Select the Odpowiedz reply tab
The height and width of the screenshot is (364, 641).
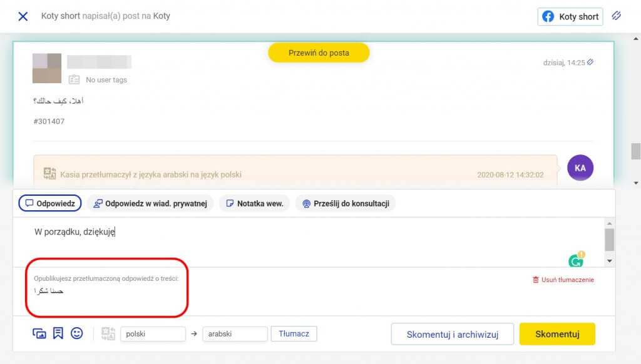tap(50, 203)
